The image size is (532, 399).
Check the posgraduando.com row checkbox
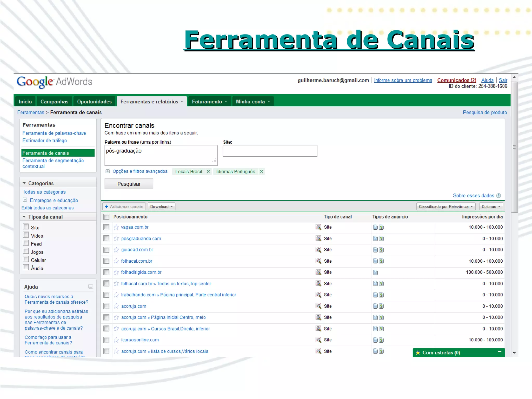107,238
